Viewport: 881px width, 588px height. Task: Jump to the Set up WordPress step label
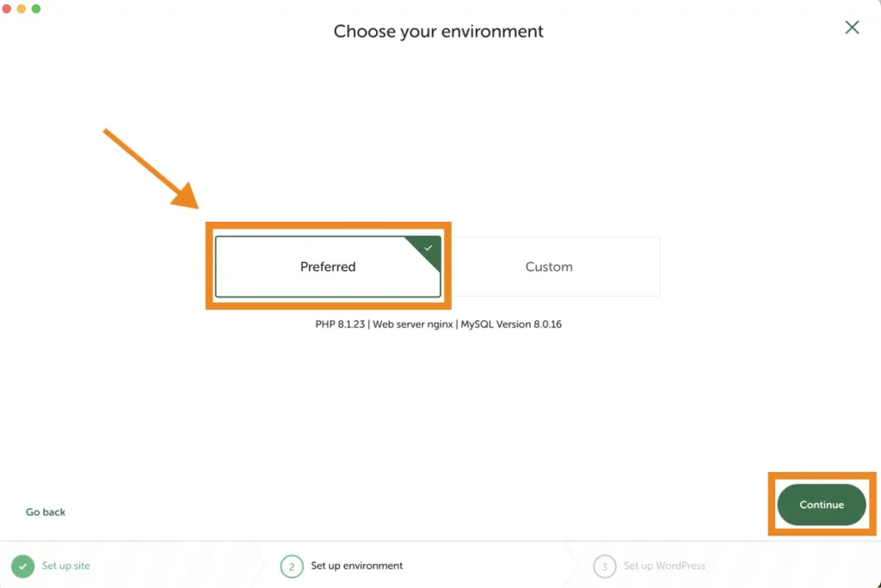pos(664,566)
